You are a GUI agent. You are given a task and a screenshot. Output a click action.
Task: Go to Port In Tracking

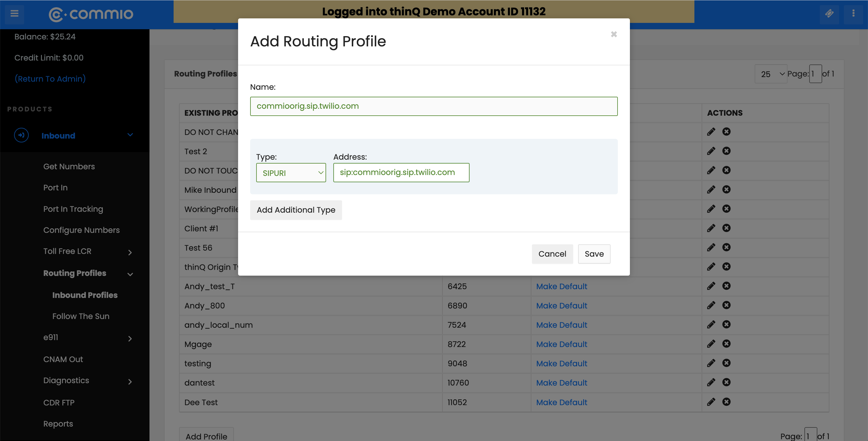[x=73, y=209]
